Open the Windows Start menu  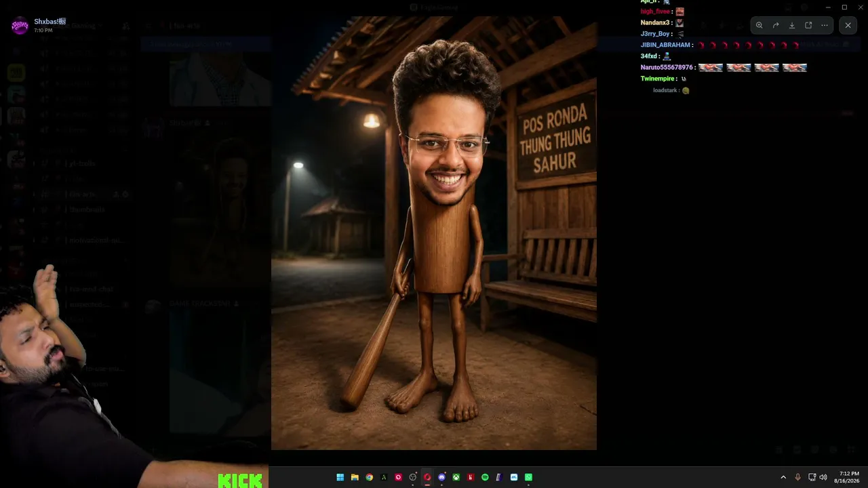point(340,477)
